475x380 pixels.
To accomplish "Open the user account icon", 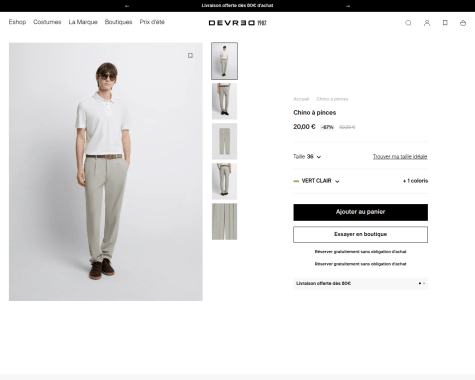I will click(427, 23).
